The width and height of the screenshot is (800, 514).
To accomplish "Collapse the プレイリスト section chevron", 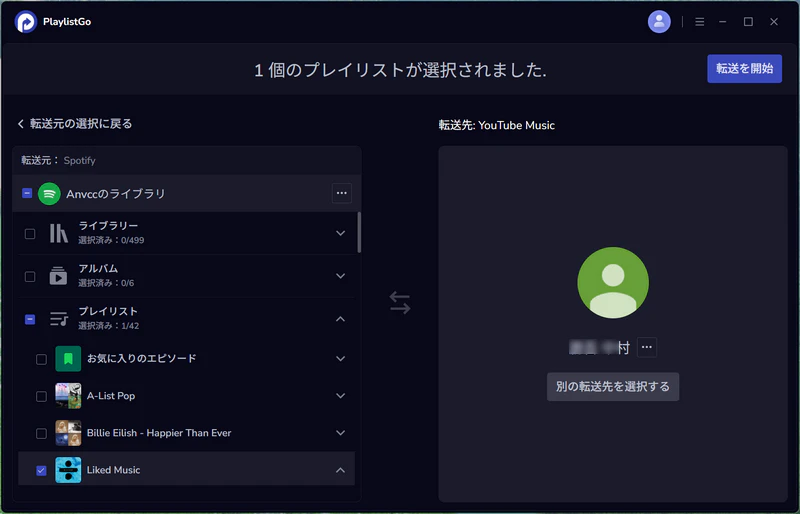I will 340,319.
